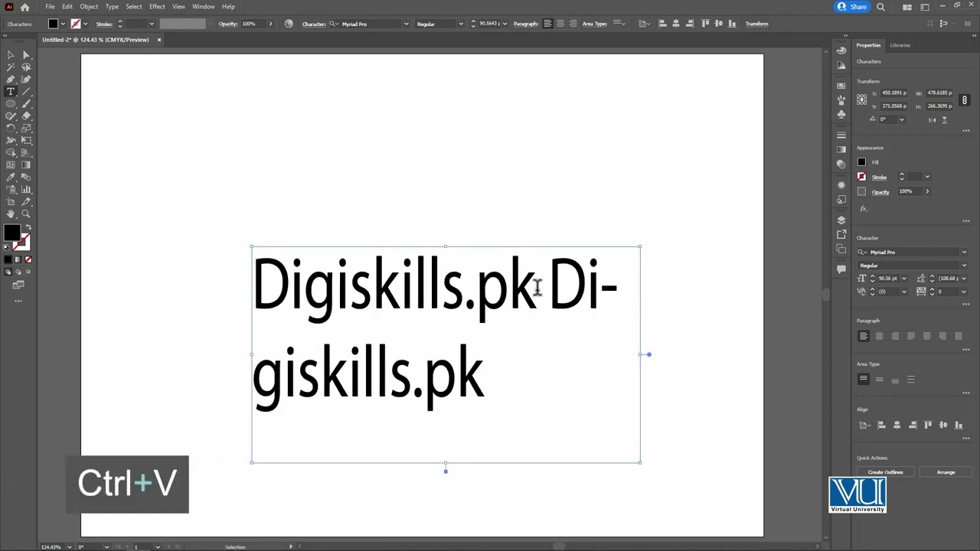Open the Symbols club-shaped panel icon
Screen dimensions: 980x551
pyautogui.click(x=841, y=114)
